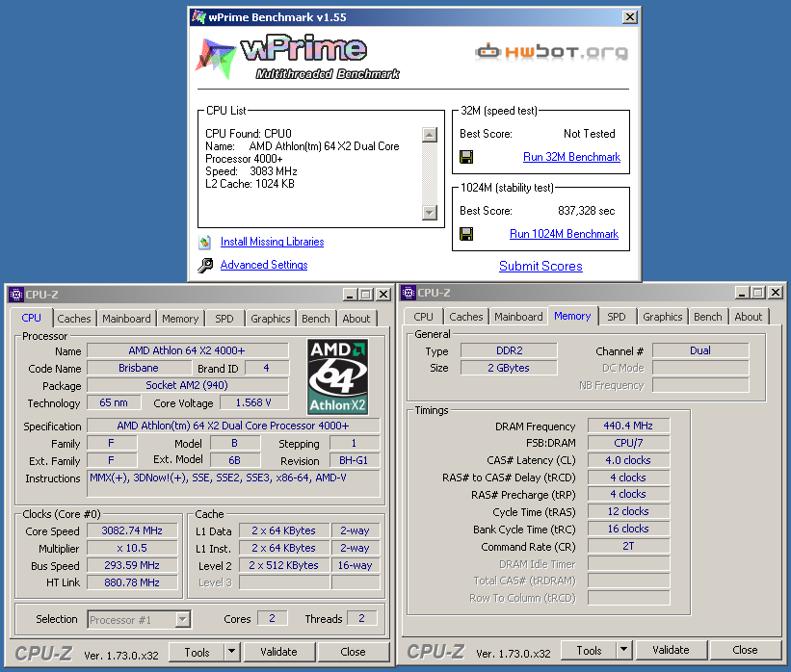Click Validate button in right CPU-Z
Image resolution: width=791 pixels, height=672 pixels.
coord(671,650)
